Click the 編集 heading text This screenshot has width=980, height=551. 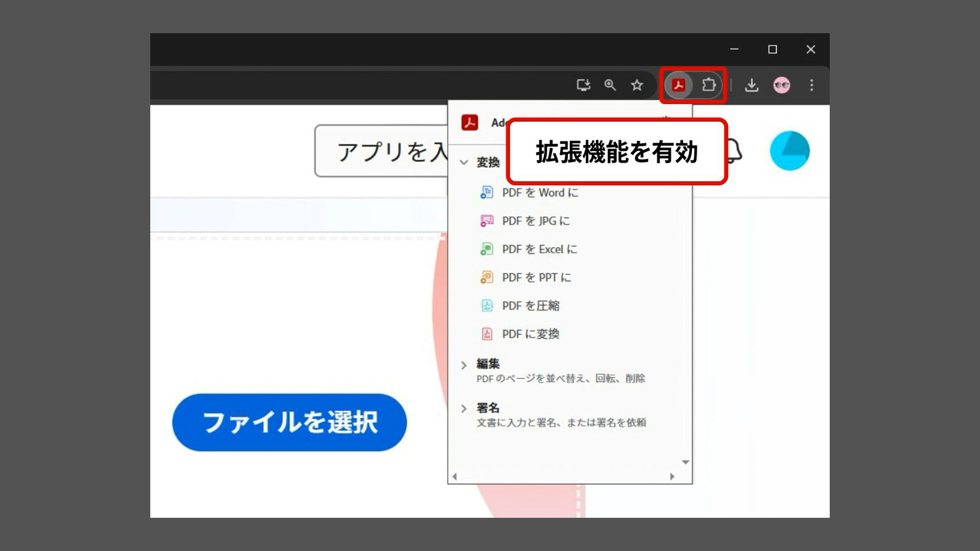[488, 364]
